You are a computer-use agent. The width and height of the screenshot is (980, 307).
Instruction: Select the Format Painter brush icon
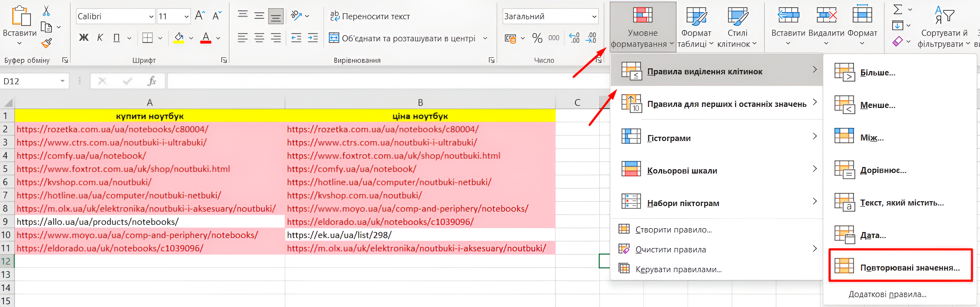click(x=46, y=43)
